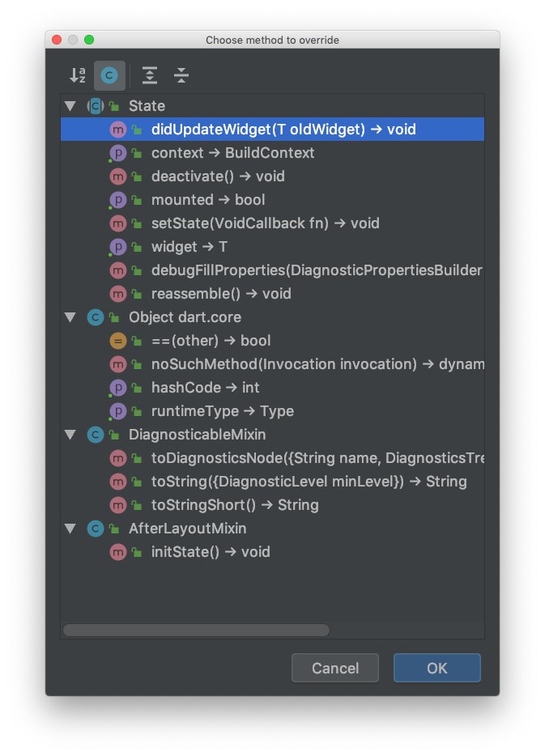The width and height of the screenshot is (545, 756).
Task: Click the operator icon beside ==(other)
Action: pyautogui.click(x=117, y=341)
